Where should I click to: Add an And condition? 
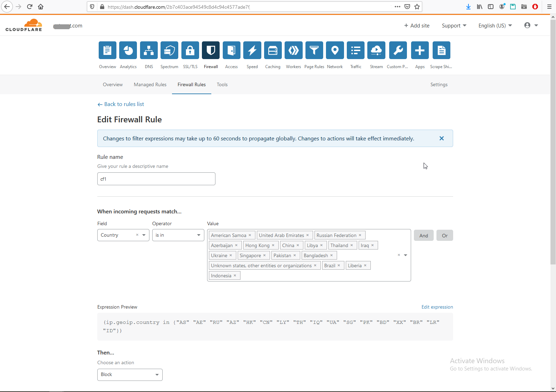pyautogui.click(x=424, y=236)
